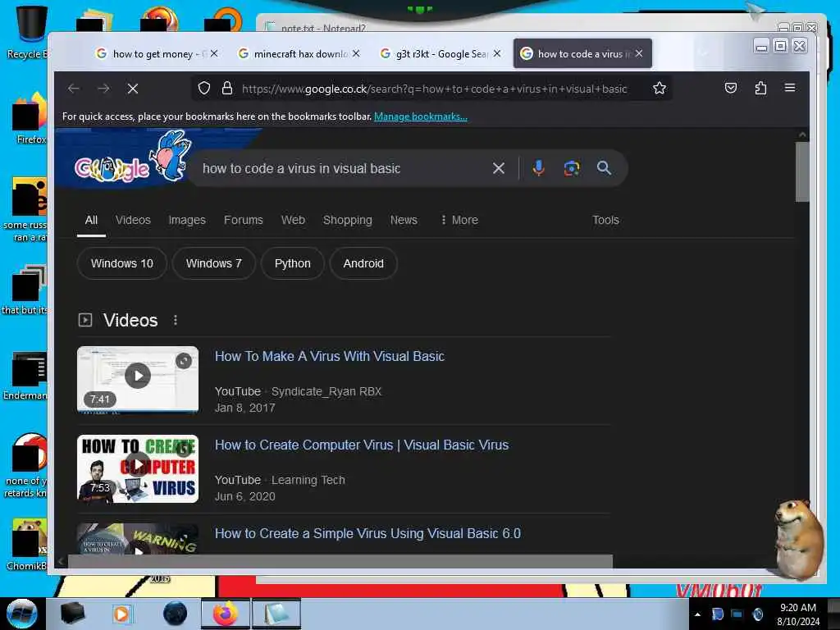The height and width of the screenshot is (630, 840).
Task: Click the browser back arrow
Action: [x=73, y=89]
